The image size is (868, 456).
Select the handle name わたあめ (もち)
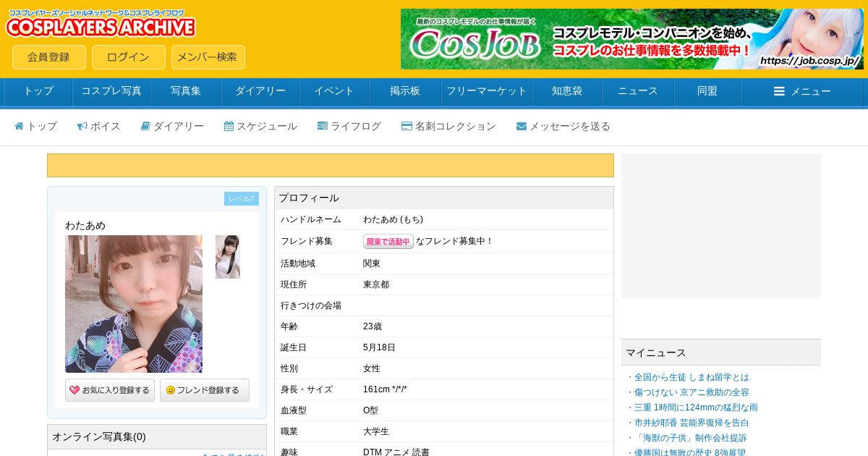point(393,219)
